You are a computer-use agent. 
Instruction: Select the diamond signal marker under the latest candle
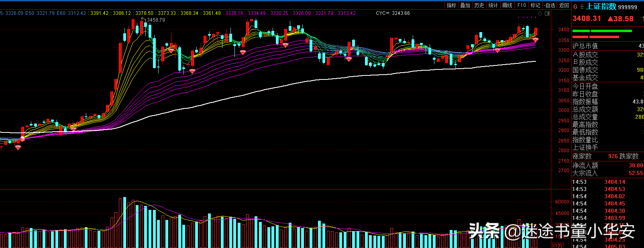535,40
